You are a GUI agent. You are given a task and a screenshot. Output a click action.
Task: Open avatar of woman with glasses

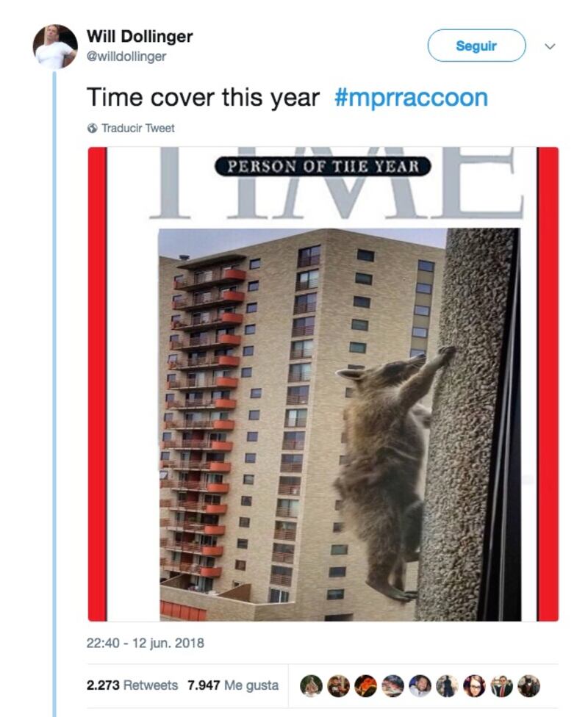point(475,686)
